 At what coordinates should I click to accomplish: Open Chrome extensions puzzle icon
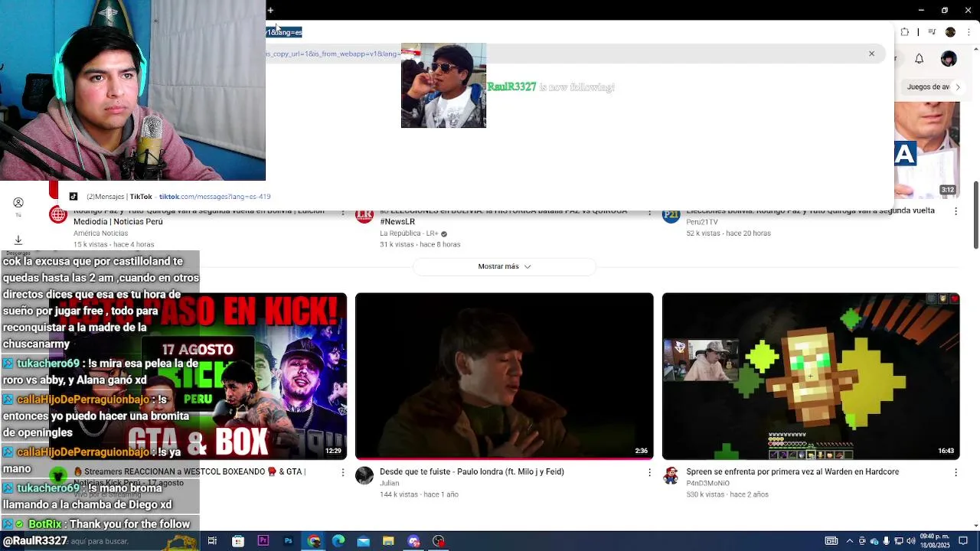905,32
